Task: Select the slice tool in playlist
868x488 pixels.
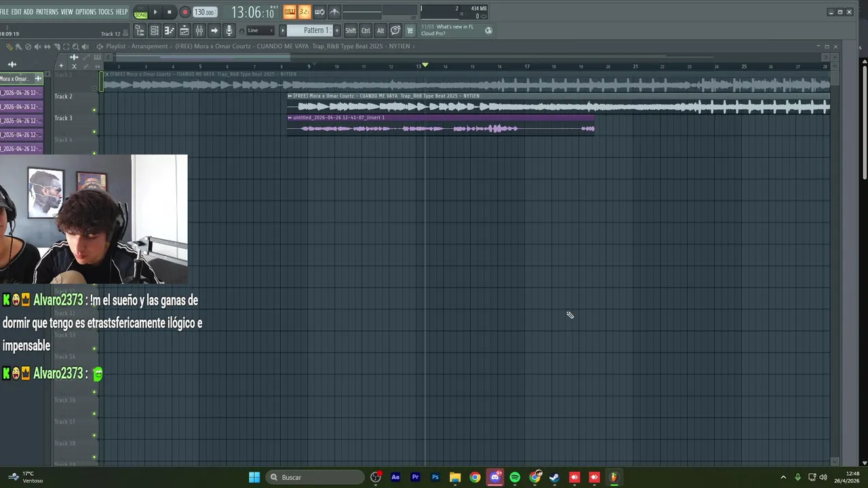Action: pos(56,47)
